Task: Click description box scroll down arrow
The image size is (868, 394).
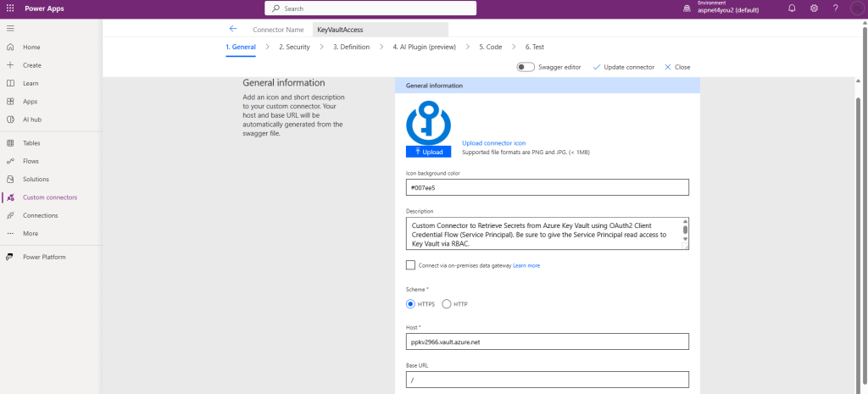Action: (x=685, y=238)
